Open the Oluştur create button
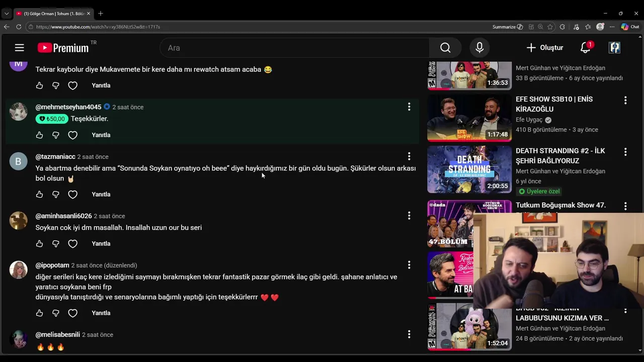644x362 pixels. [545, 48]
